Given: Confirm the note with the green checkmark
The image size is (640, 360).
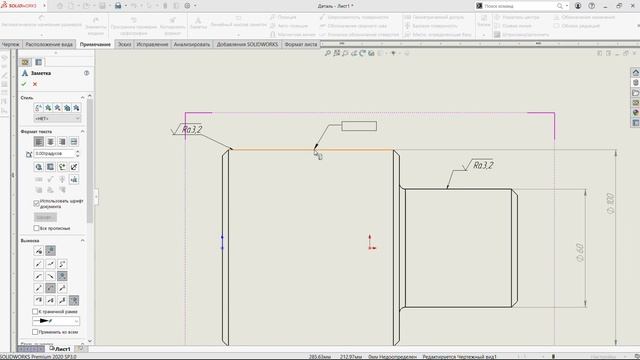Looking at the screenshot, I should pyautogui.click(x=24, y=84).
